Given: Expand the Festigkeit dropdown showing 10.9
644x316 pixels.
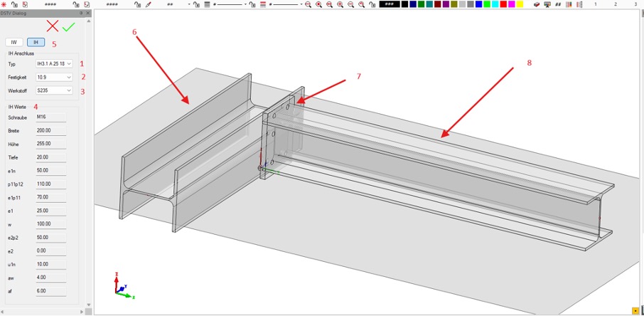Looking at the screenshot, I should click(54, 77).
